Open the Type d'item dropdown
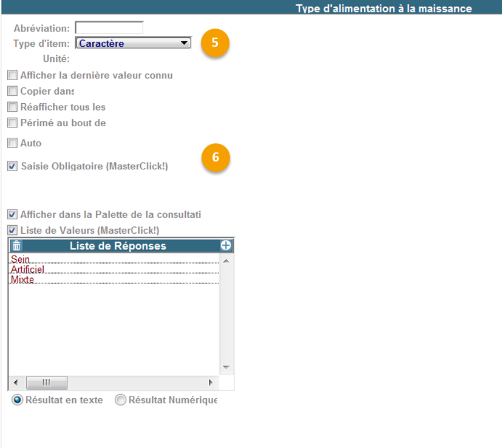This screenshot has height=448, width=502. 133,44
